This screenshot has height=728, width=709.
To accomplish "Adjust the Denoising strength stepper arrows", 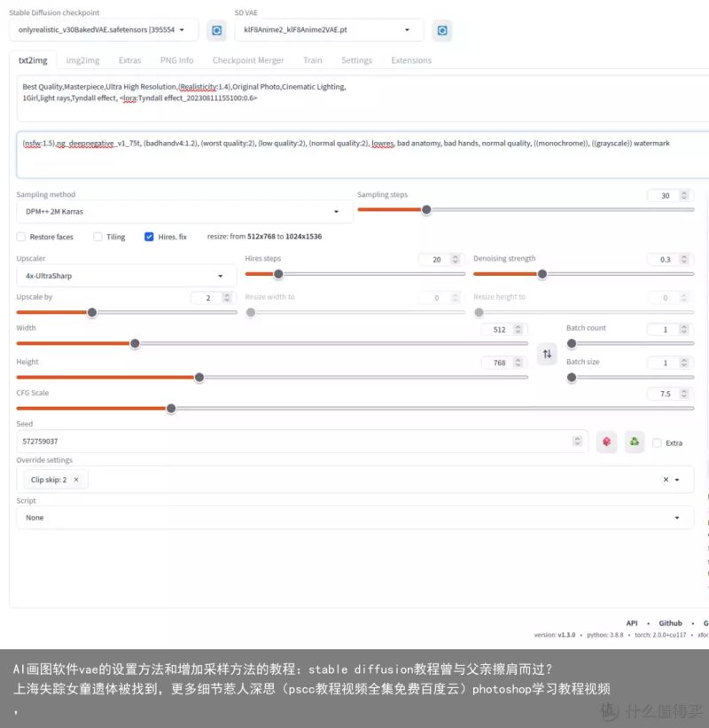I will pyautogui.click(x=684, y=259).
